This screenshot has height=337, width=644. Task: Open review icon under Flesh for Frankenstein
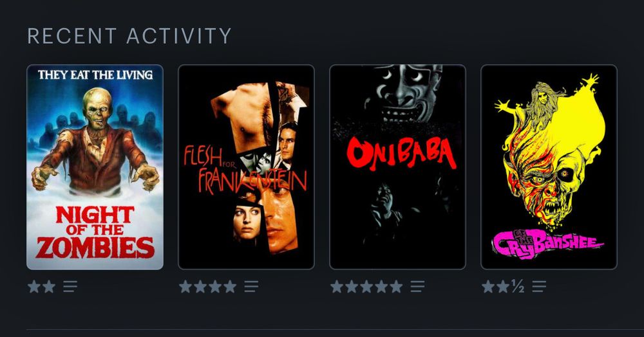pos(251,287)
